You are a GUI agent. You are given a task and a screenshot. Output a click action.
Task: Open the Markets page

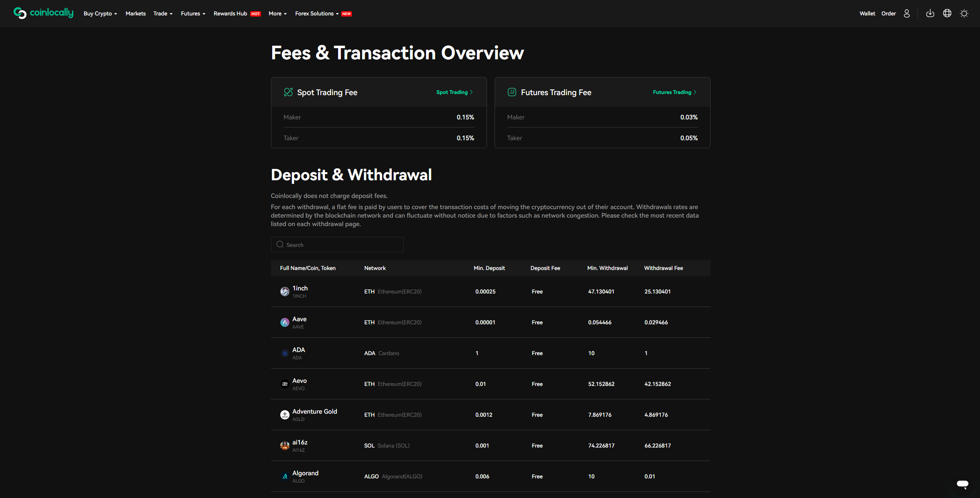136,13
